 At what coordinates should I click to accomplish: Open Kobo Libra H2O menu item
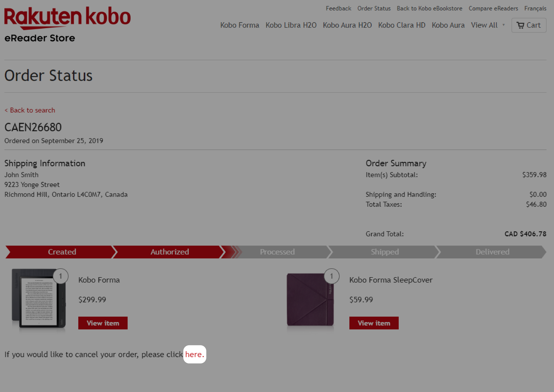[x=291, y=25]
